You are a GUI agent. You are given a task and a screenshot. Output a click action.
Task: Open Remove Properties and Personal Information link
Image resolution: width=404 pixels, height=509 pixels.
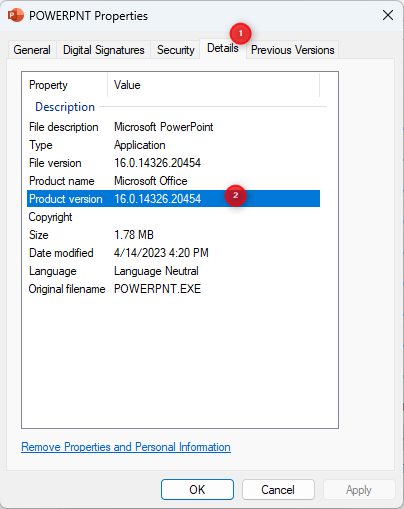click(126, 447)
